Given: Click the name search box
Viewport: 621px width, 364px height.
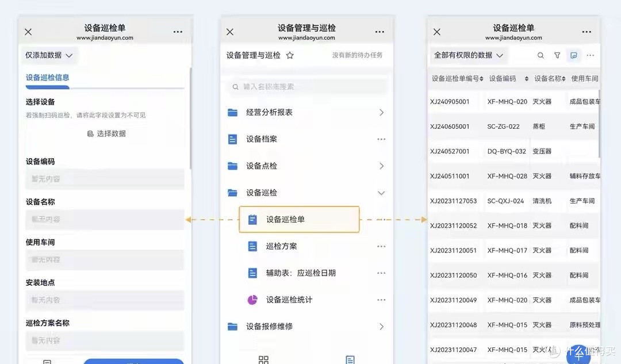Looking at the screenshot, I should [307, 87].
